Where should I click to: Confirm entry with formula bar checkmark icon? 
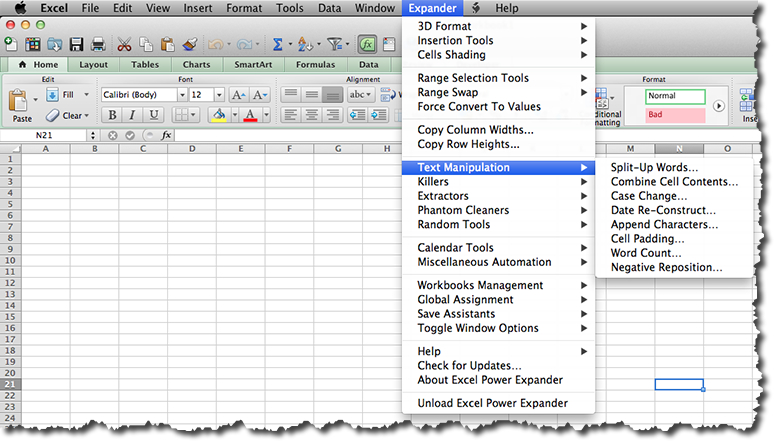130,135
